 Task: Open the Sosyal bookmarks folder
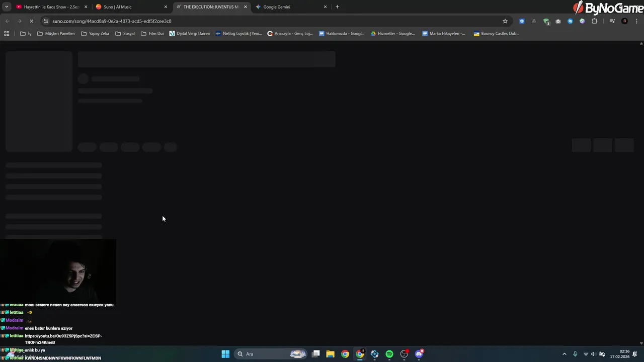pyautogui.click(x=125, y=34)
